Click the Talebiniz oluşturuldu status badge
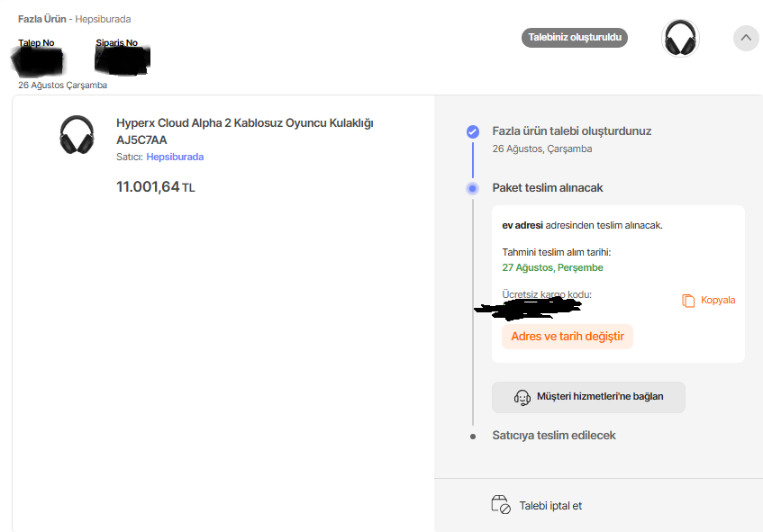 575,38
